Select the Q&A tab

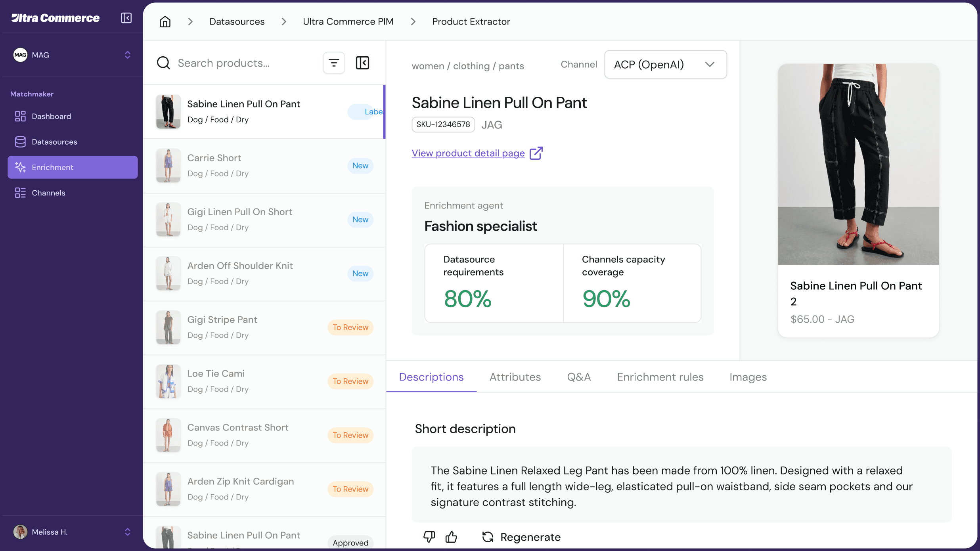pyautogui.click(x=579, y=377)
